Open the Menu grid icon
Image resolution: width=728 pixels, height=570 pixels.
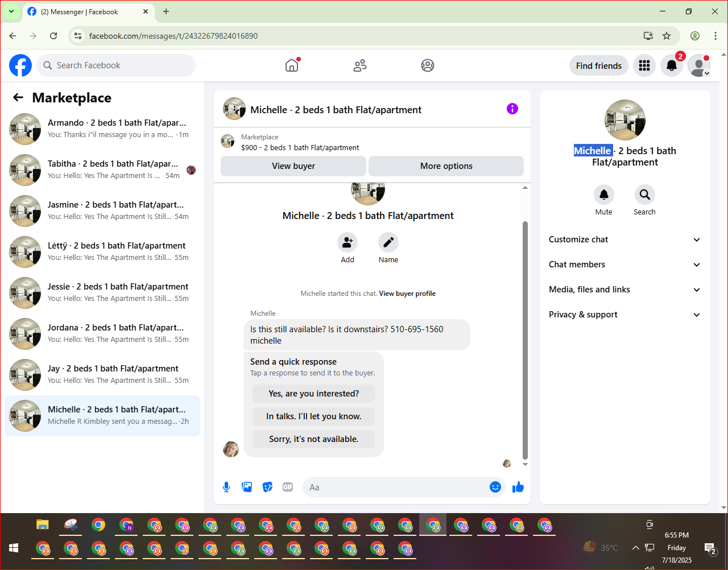click(644, 65)
